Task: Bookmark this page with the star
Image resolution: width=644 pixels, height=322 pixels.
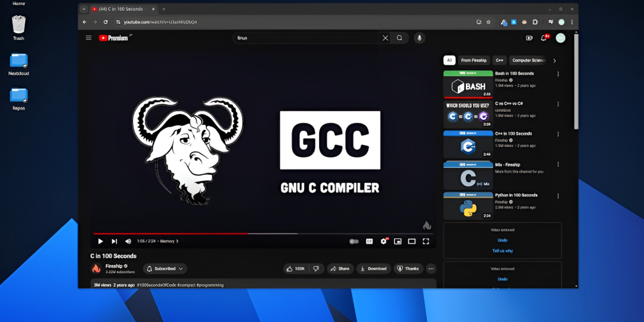Action: [x=488, y=22]
